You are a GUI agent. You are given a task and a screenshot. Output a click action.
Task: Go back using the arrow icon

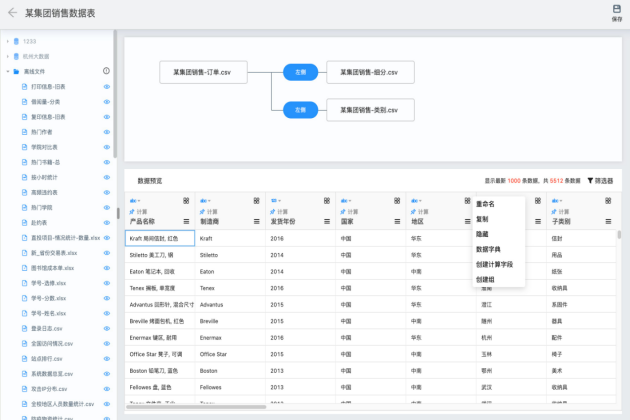coord(12,13)
